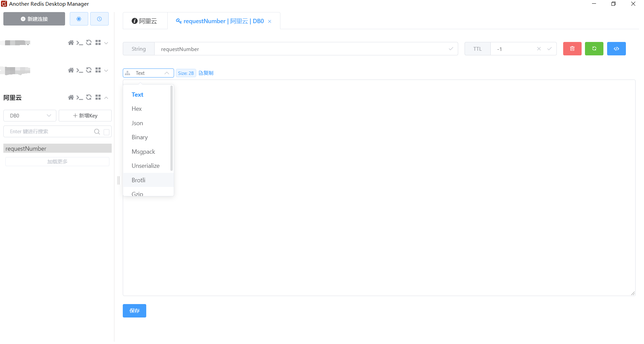The width and height of the screenshot is (644, 344).
Task: Refresh the first blurred connection
Action: (x=89, y=43)
